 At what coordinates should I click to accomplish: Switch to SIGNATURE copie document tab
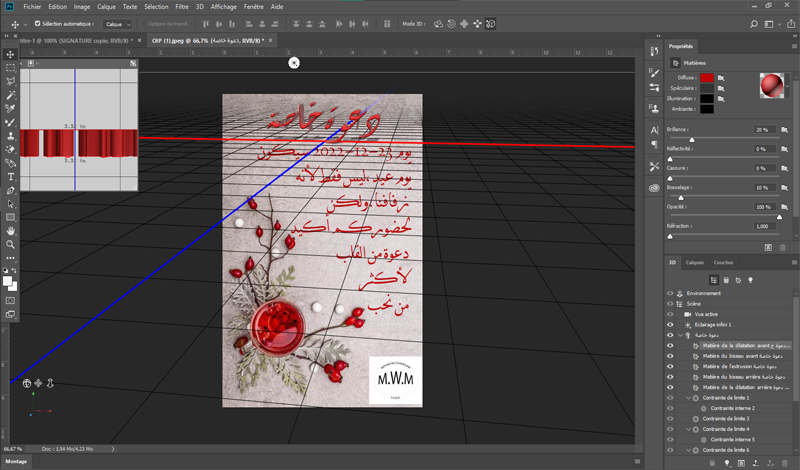pos(75,41)
